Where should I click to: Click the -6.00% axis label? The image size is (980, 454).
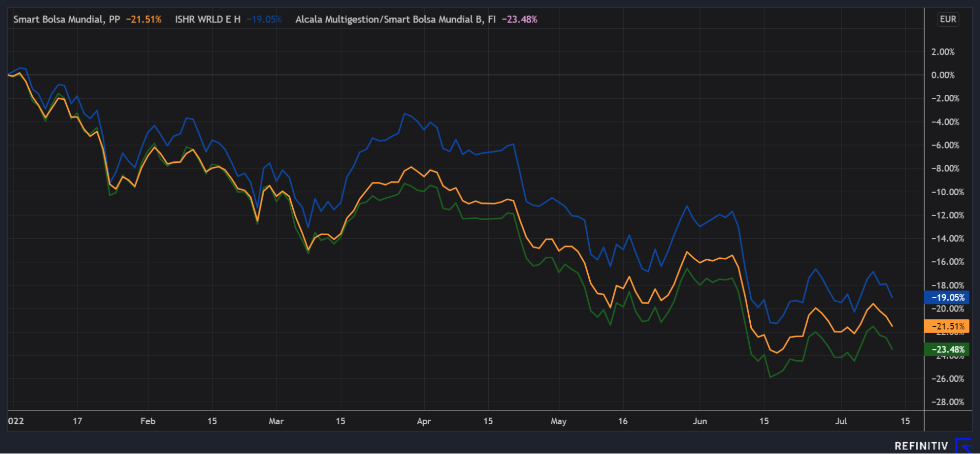click(x=945, y=145)
